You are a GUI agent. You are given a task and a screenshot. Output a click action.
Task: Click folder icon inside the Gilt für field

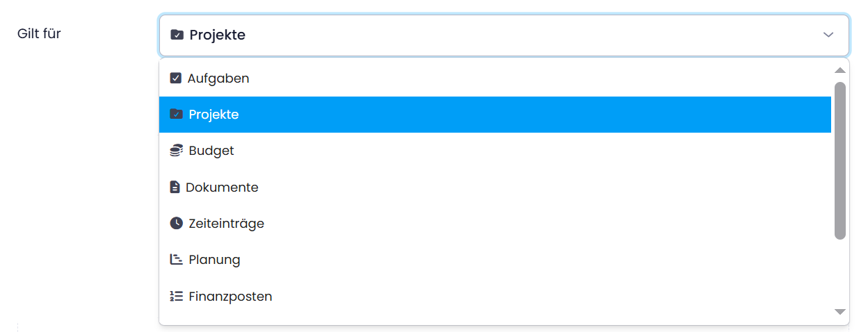click(x=177, y=35)
